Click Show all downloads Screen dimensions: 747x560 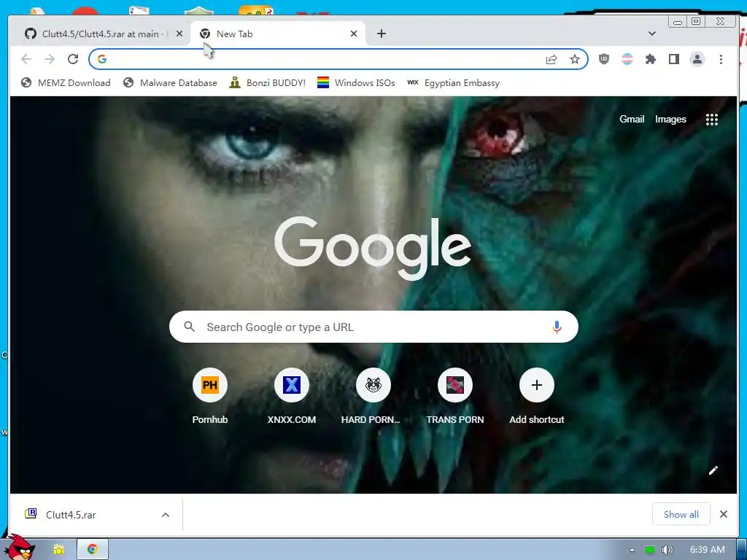(681, 514)
